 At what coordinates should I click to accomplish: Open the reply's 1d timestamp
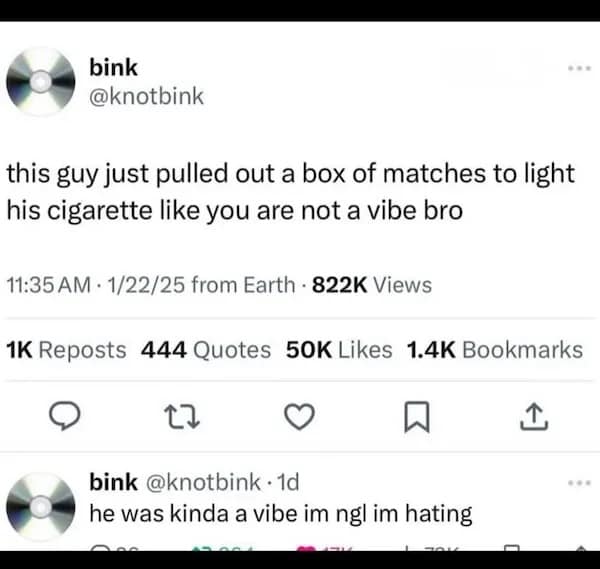pyautogui.click(x=288, y=482)
